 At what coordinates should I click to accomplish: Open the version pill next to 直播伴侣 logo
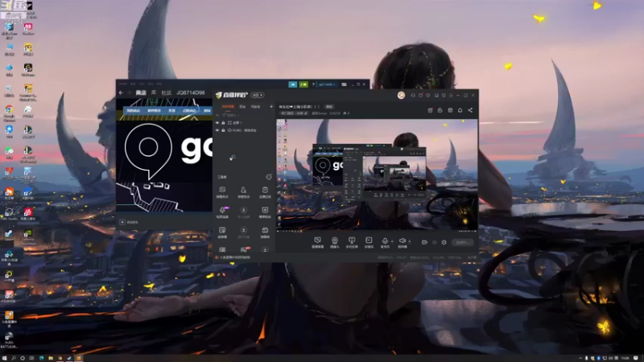[x=258, y=95]
